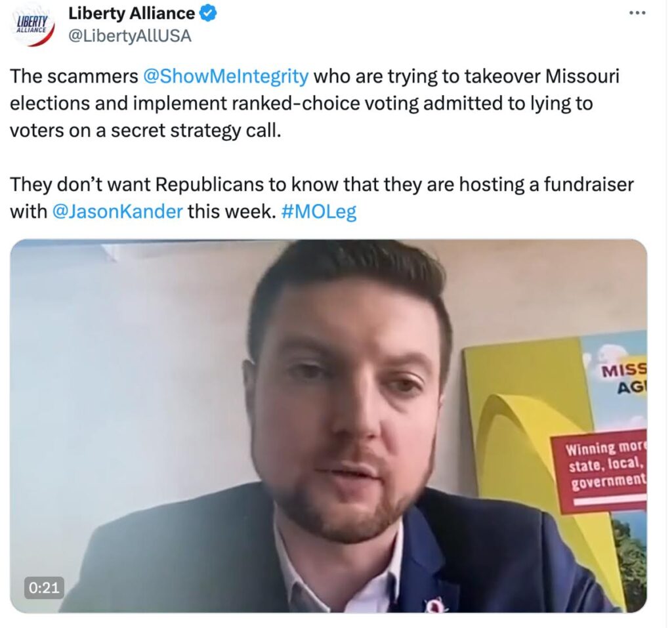
Task: Select the paragraph mentioning hosting a fundraiser
Action: tap(322, 198)
